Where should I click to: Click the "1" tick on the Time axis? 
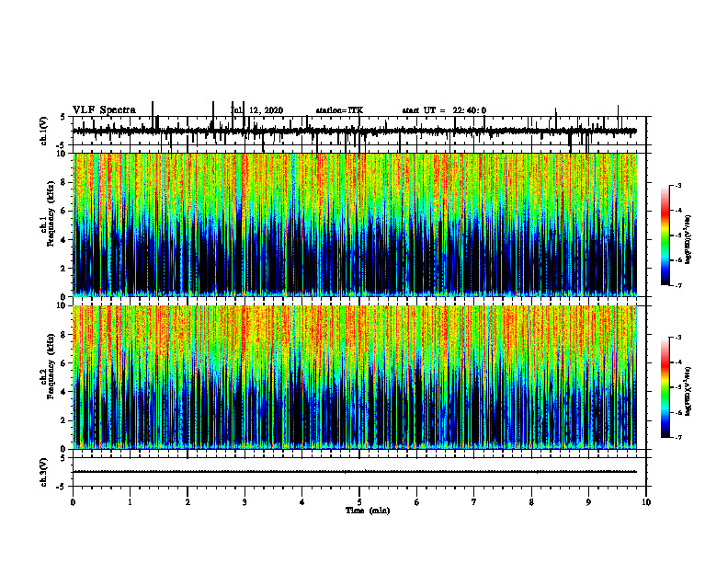pyautogui.click(x=130, y=502)
